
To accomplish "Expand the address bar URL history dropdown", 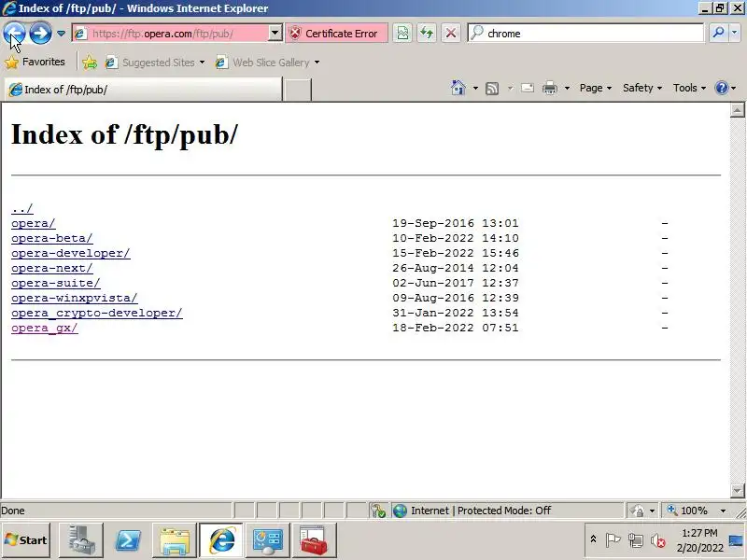I will [x=275, y=34].
